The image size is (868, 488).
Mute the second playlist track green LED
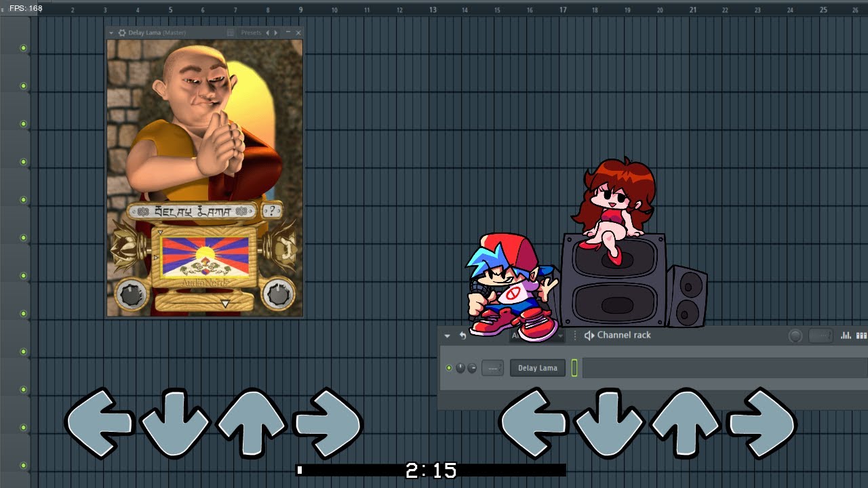(24, 86)
